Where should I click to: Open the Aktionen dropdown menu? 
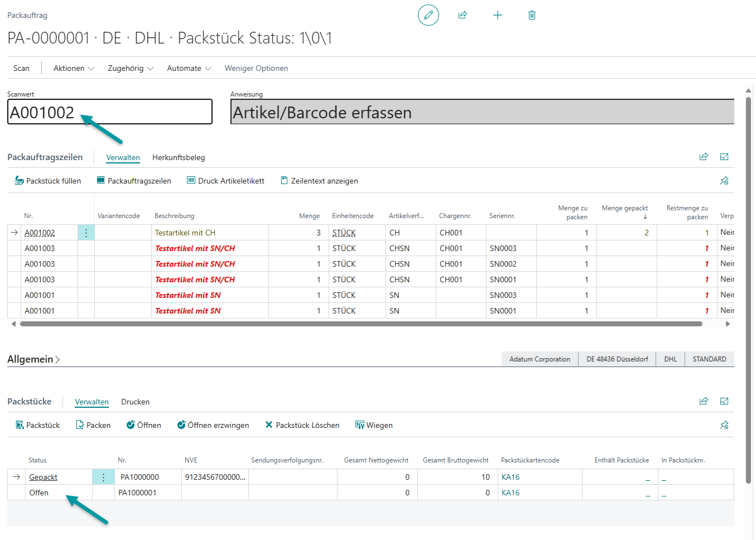(x=74, y=68)
